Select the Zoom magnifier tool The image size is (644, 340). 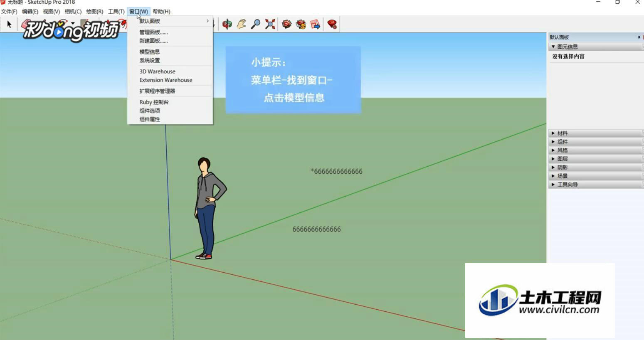[256, 24]
